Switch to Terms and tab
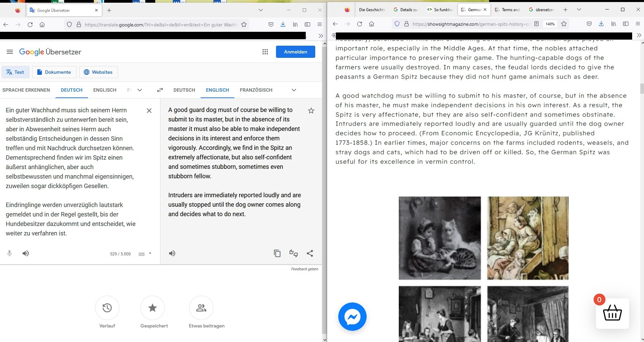The height and width of the screenshot is (342, 644). 507,10
